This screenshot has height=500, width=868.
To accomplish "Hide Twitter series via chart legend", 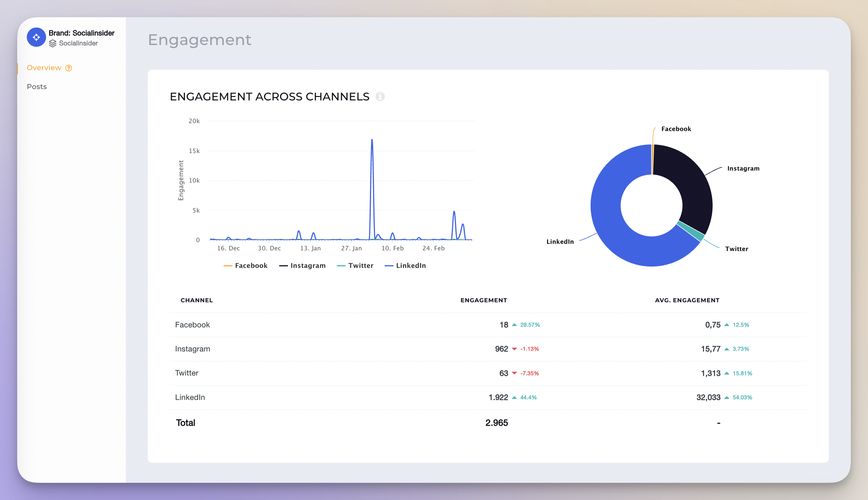I will pos(360,265).
